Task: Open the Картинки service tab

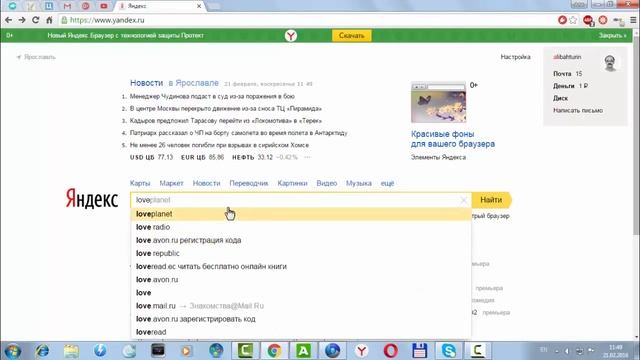Action: [292, 183]
